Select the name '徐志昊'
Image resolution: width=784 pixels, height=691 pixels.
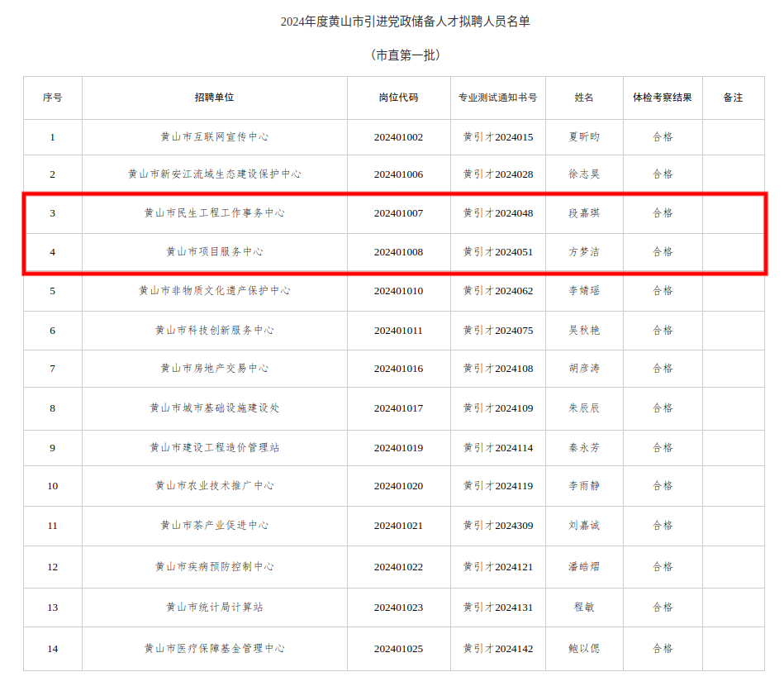[x=584, y=174]
